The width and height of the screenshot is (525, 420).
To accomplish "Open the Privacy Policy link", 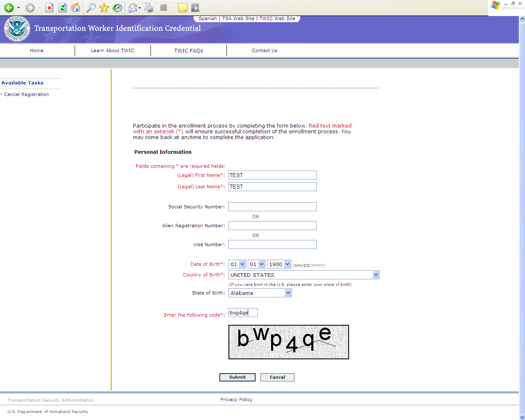I will point(236,399).
